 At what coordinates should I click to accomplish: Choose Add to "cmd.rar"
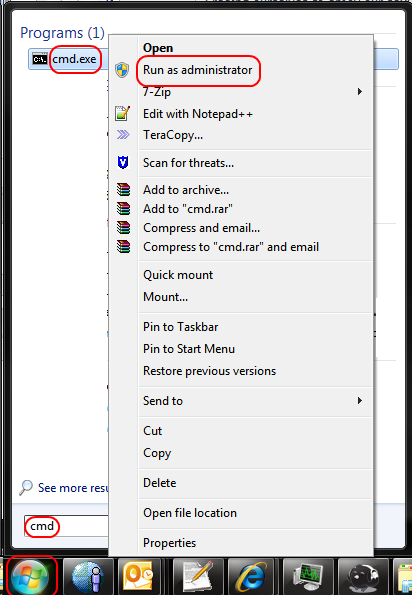click(187, 209)
